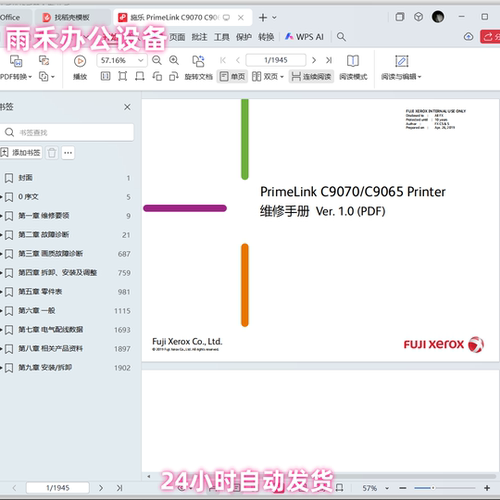Click the window tiles icon in title bar
Viewport: 500px width, 500px height.
click(400, 17)
